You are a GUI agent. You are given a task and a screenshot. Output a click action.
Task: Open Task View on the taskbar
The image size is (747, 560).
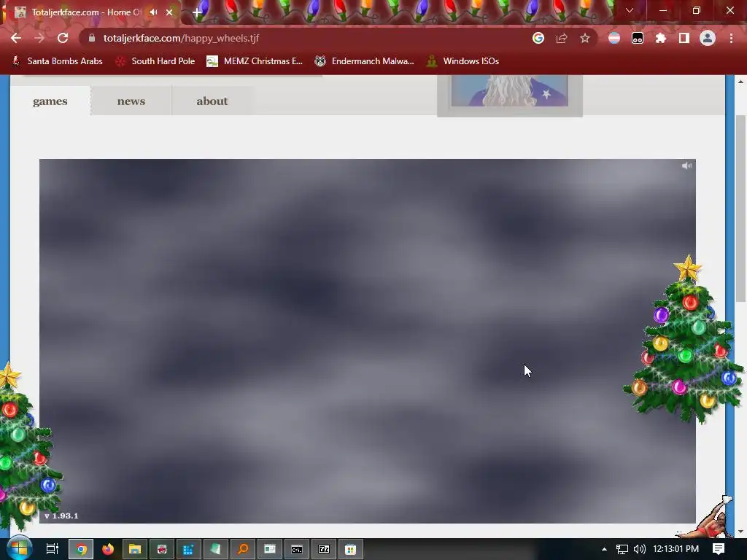point(52,549)
